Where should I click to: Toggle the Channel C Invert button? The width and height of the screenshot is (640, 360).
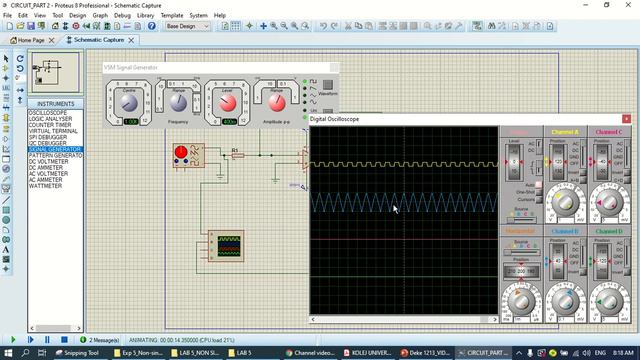[x=627, y=173]
